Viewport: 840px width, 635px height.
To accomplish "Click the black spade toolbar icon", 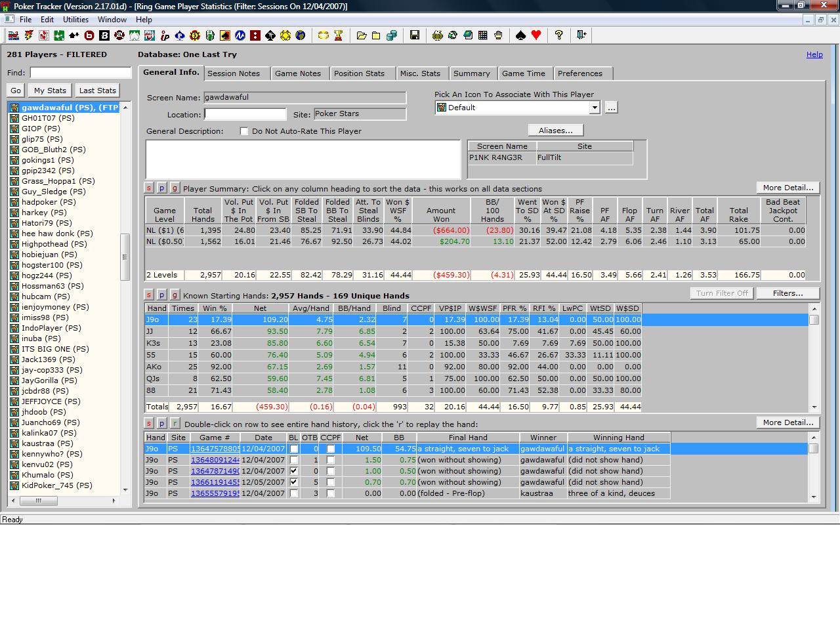I will (521, 35).
